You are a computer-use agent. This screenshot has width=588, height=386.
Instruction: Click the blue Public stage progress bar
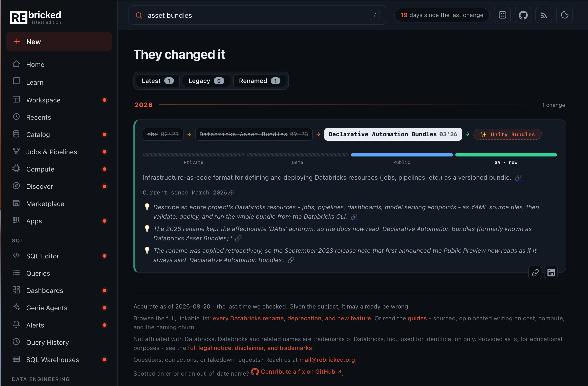point(402,155)
